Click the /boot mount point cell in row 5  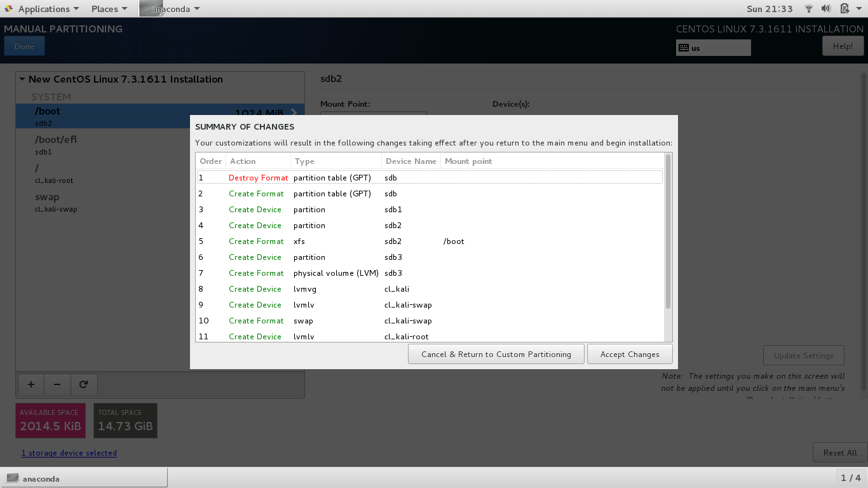[454, 241]
